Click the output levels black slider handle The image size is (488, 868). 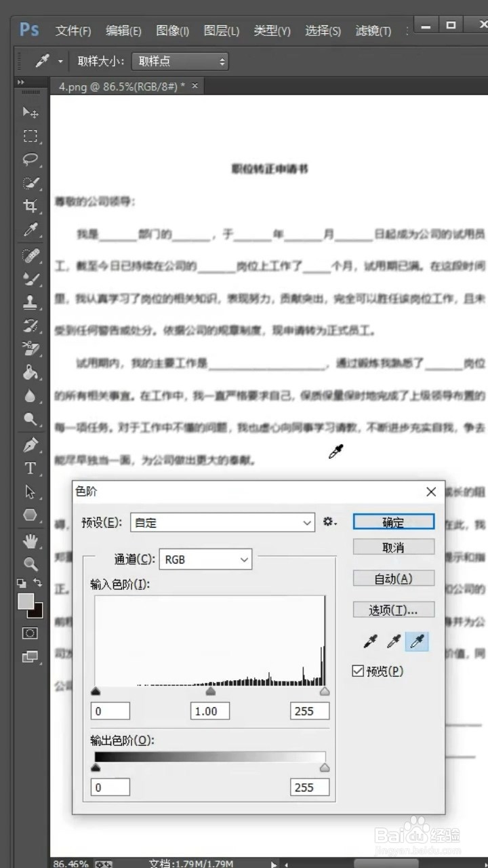click(96, 768)
